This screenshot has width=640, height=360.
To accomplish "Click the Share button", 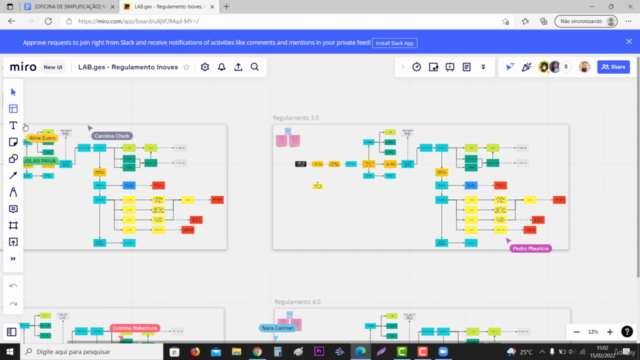I will (613, 67).
